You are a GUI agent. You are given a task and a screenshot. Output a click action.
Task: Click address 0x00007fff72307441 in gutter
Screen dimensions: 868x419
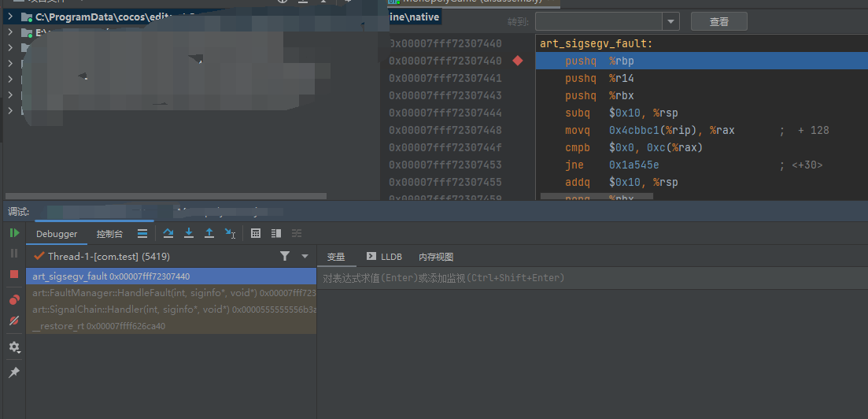pyautogui.click(x=445, y=78)
